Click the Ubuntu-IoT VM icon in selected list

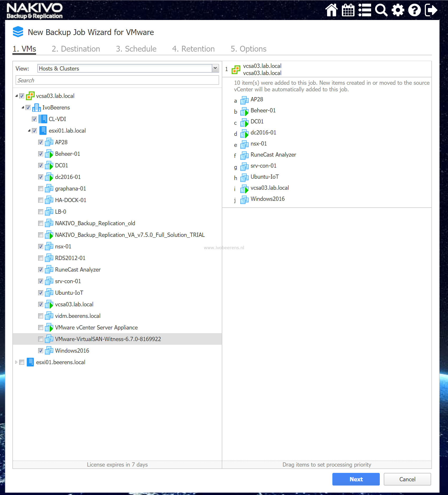[244, 177]
